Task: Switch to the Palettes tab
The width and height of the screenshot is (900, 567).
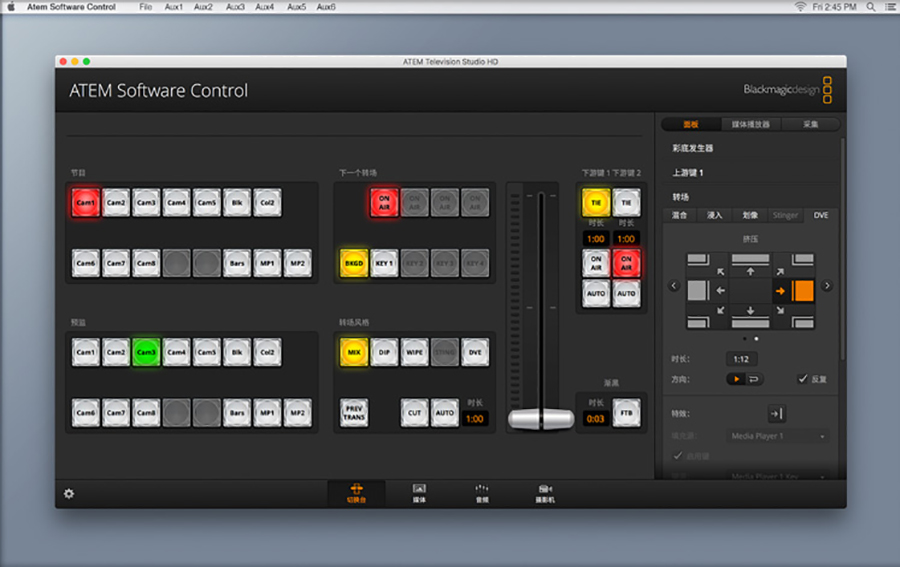Action: point(691,124)
